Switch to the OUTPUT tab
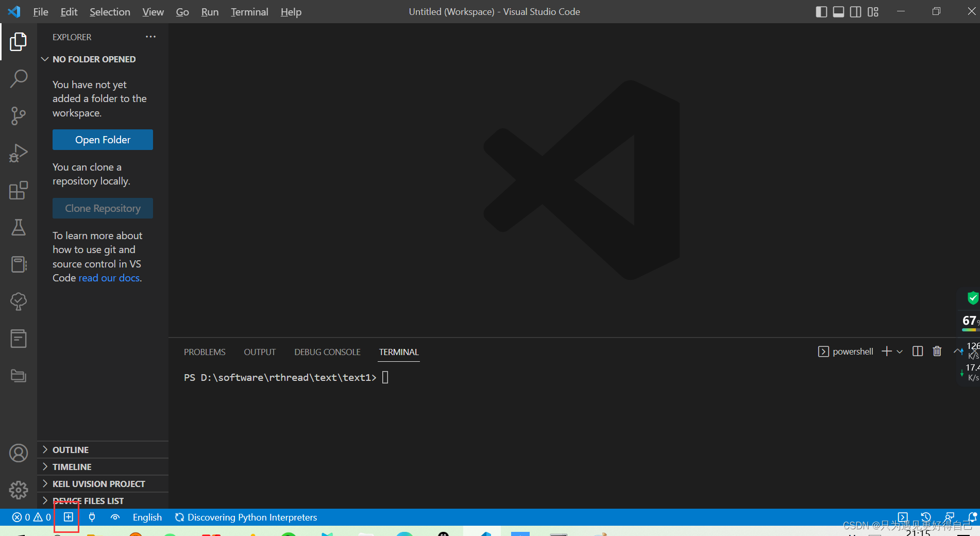This screenshot has width=980, height=536. (260, 352)
